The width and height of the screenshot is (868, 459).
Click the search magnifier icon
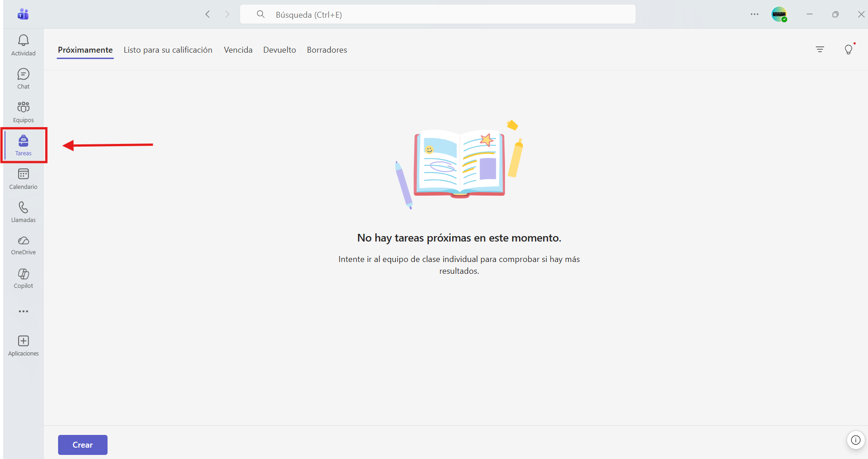261,15
